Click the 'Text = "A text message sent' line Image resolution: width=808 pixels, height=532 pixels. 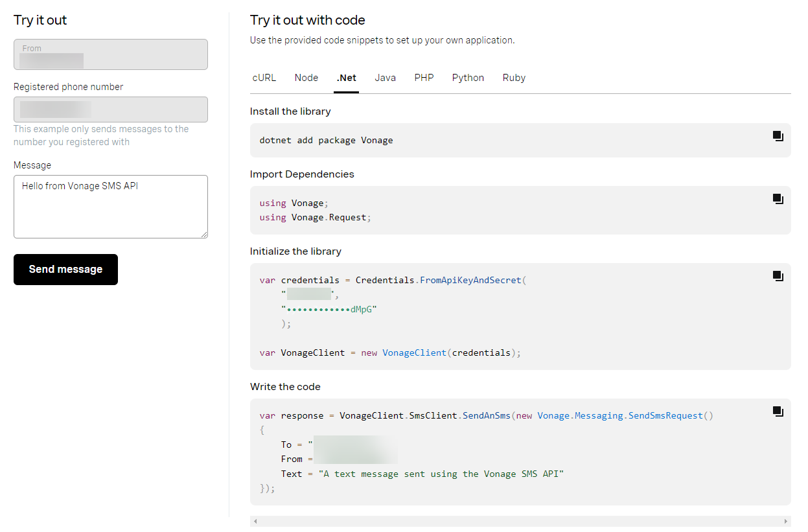coord(422,474)
